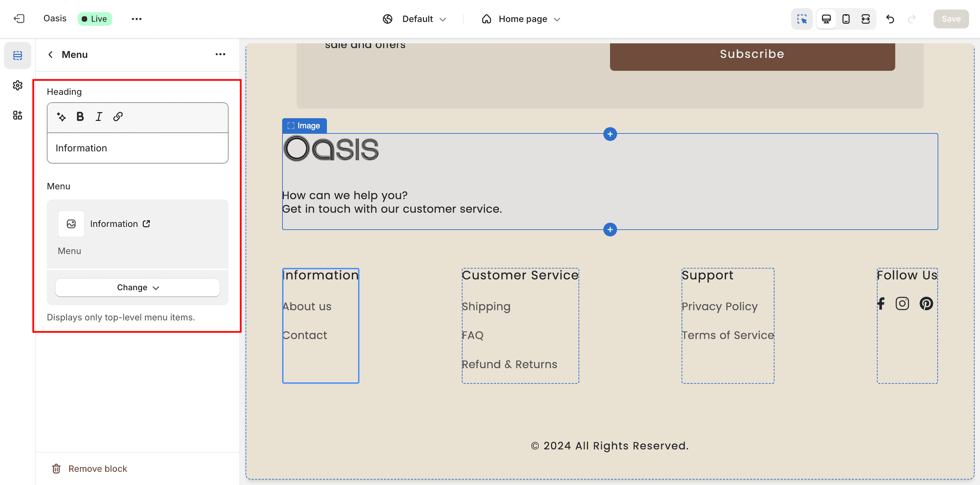Open the Sections panel icon
980x485 pixels.
pyautogui.click(x=18, y=56)
